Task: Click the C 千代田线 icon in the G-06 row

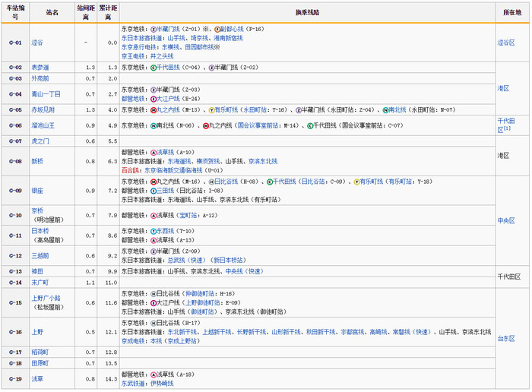Action: (x=310, y=126)
